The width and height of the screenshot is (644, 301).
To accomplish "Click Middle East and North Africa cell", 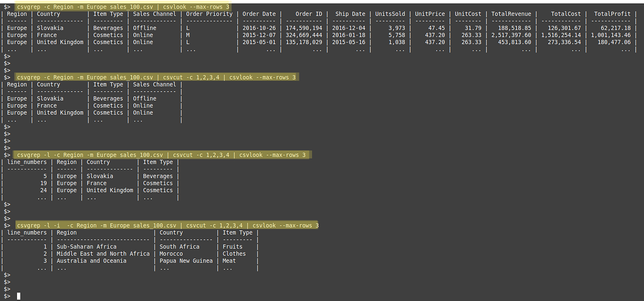I will (x=103, y=254).
